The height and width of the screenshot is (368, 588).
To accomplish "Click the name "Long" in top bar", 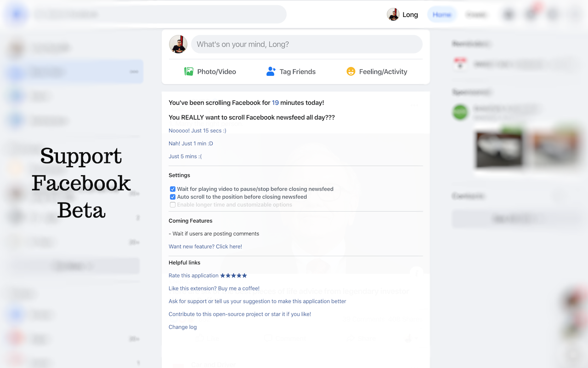I will (410, 15).
